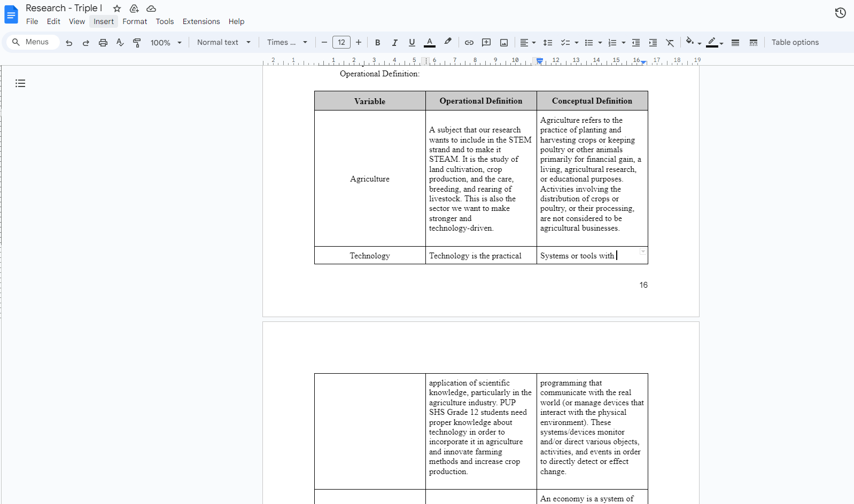Select the Agriculture variable cell

click(370, 179)
